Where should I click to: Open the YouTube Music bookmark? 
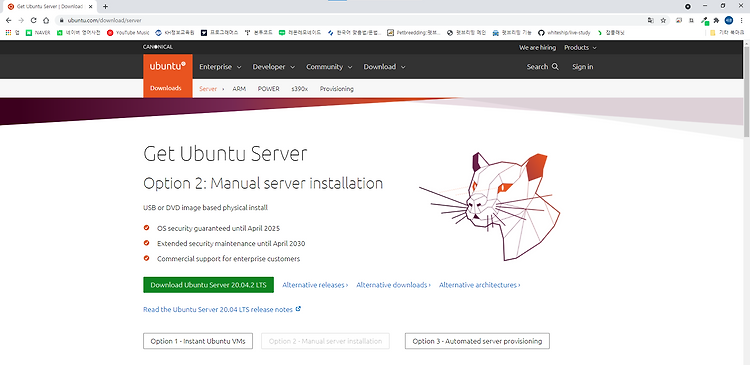tap(128, 33)
